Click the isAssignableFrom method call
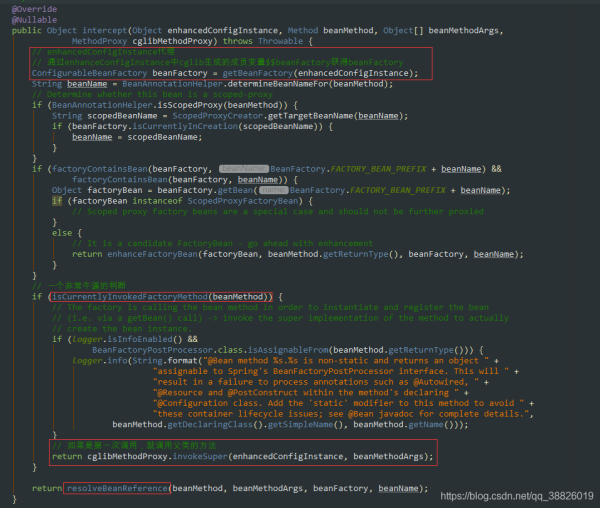600x508 pixels. [288, 350]
